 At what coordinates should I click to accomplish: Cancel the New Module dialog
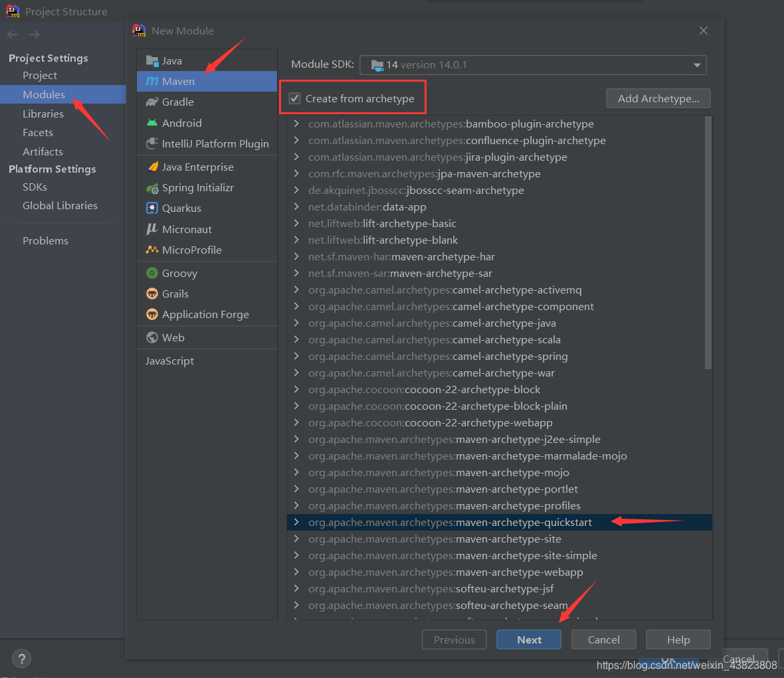[x=603, y=639]
